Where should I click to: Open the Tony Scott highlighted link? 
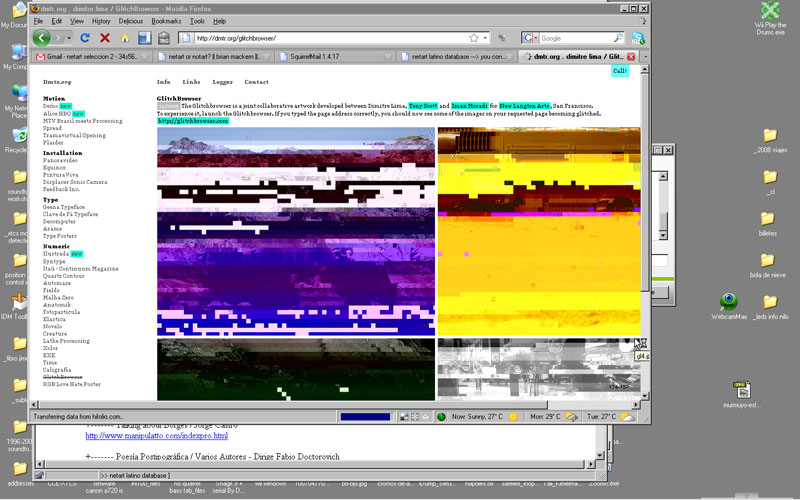click(x=423, y=105)
